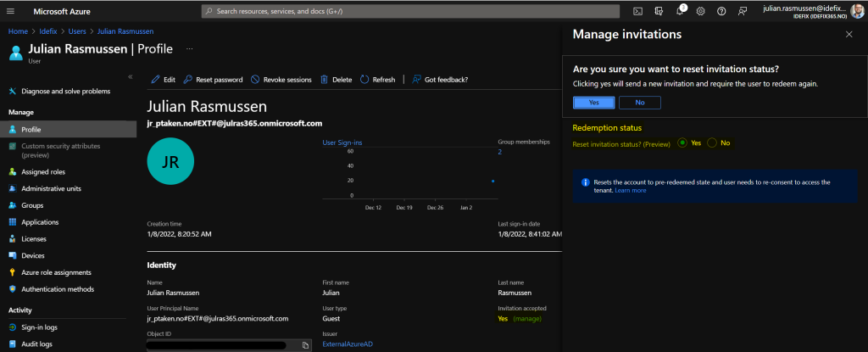Viewport: 868px width, 352px height.
Task: Open the notifications bell
Action: pos(681,11)
